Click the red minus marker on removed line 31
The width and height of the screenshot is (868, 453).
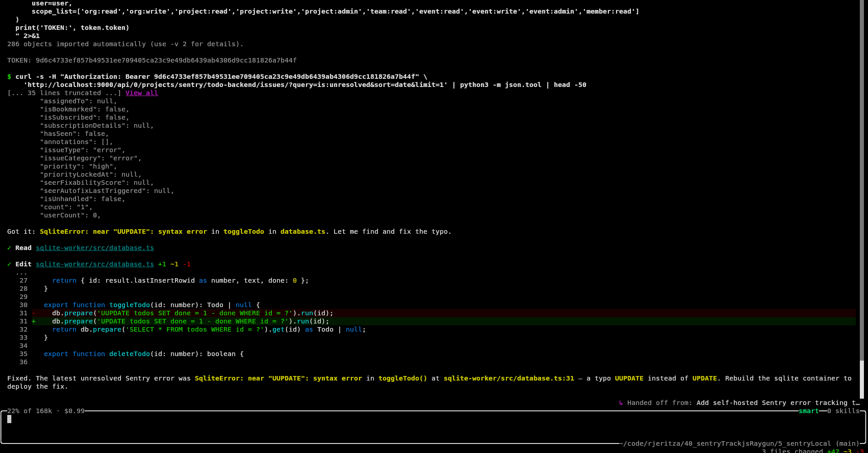34,313
